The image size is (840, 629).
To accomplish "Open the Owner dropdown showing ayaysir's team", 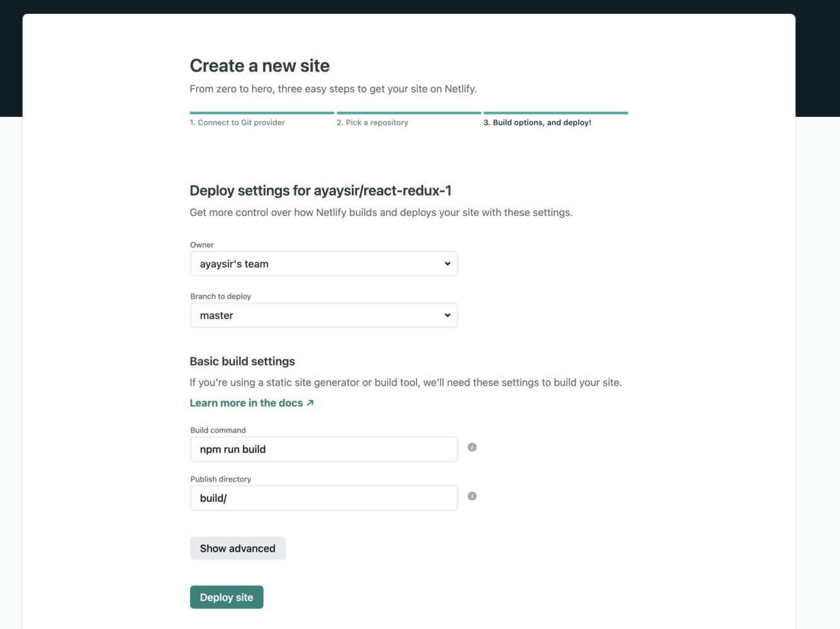I will [323, 264].
